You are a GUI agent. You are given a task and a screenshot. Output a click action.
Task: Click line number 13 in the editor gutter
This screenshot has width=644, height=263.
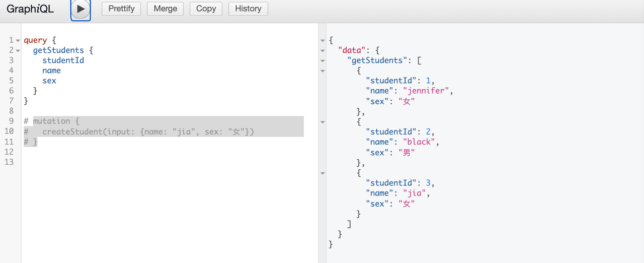pyautogui.click(x=9, y=162)
